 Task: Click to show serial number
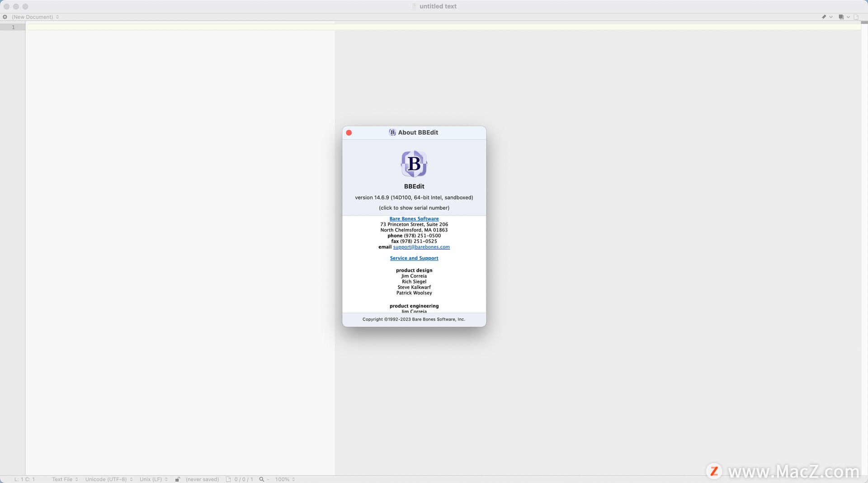[x=414, y=208]
